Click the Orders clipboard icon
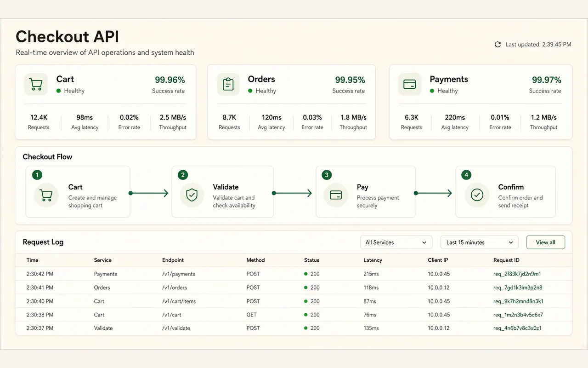 [228, 84]
